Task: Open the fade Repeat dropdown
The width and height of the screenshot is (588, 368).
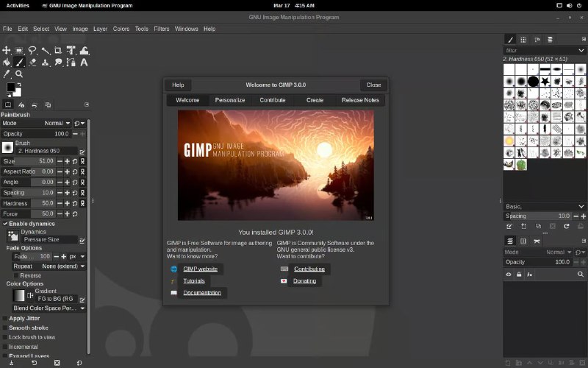Action: coord(63,266)
